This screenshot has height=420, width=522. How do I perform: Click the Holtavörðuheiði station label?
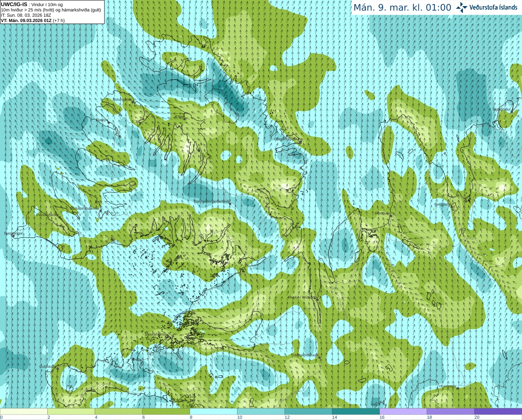[x=305, y=355]
